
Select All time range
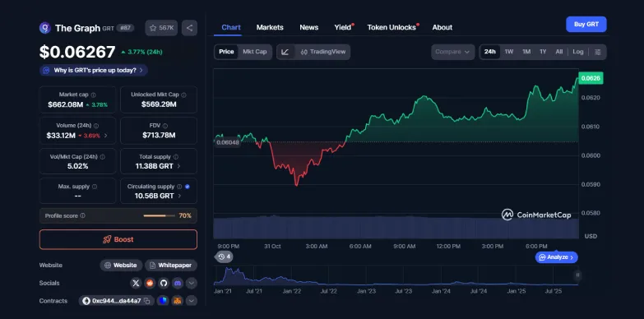click(x=559, y=52)
